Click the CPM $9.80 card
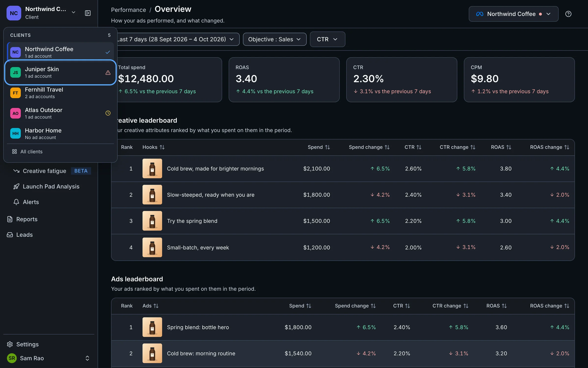The image size is (588, 368). coord(519,80)
